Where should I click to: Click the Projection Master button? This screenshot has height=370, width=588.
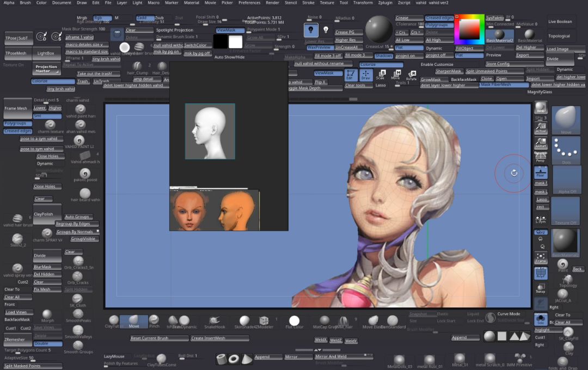pyautogui.click(x=46, y=69)
